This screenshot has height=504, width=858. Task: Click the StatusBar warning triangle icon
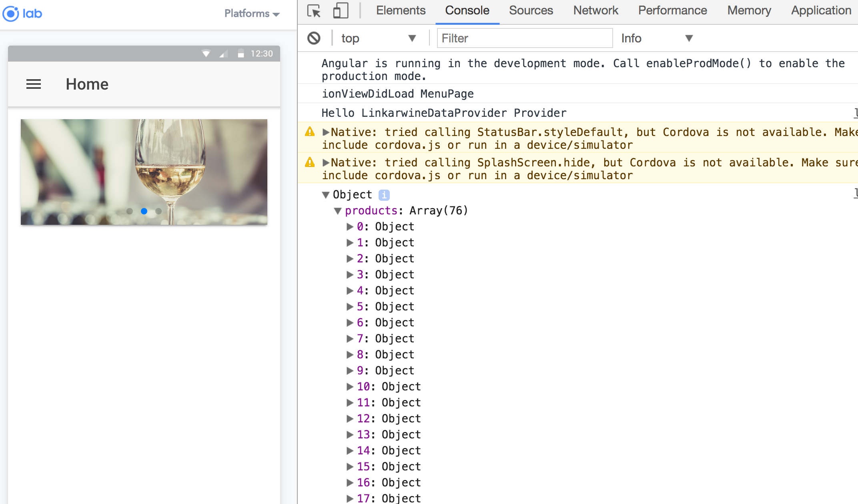coord(310,132)
